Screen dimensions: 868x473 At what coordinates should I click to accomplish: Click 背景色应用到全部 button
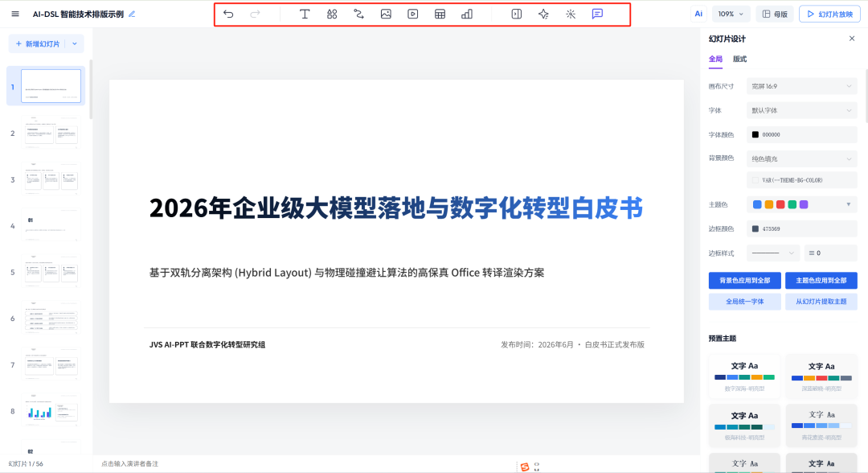744,280
